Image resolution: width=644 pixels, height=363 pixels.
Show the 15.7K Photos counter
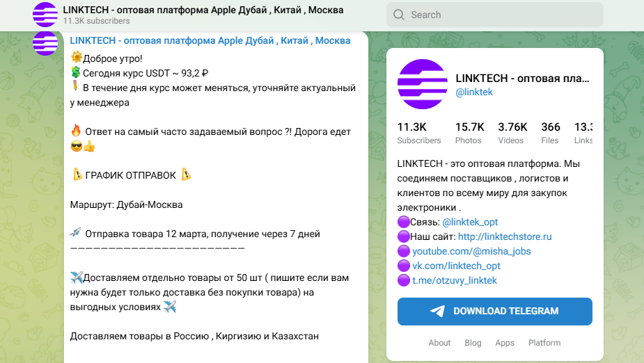469,133
